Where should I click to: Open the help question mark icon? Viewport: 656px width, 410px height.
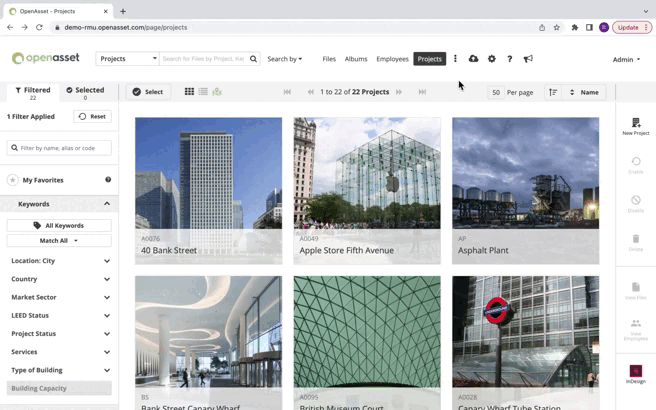(x=510, y=59)
